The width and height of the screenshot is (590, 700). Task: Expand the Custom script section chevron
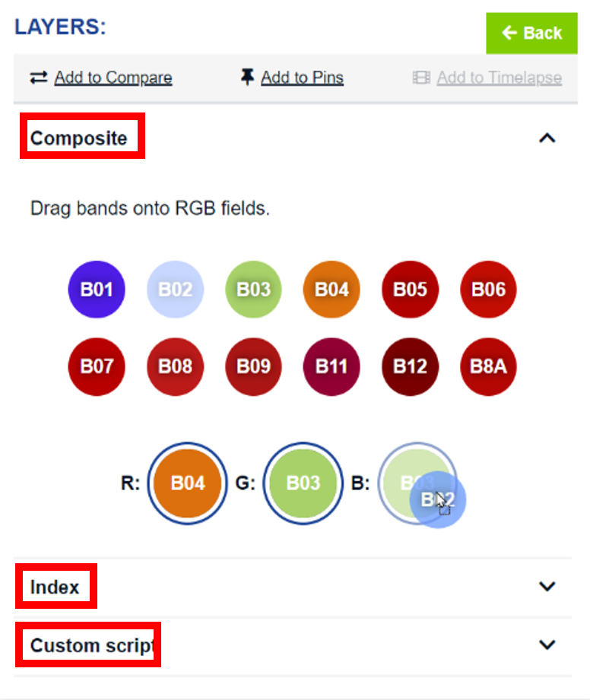[x=547, y=645]
